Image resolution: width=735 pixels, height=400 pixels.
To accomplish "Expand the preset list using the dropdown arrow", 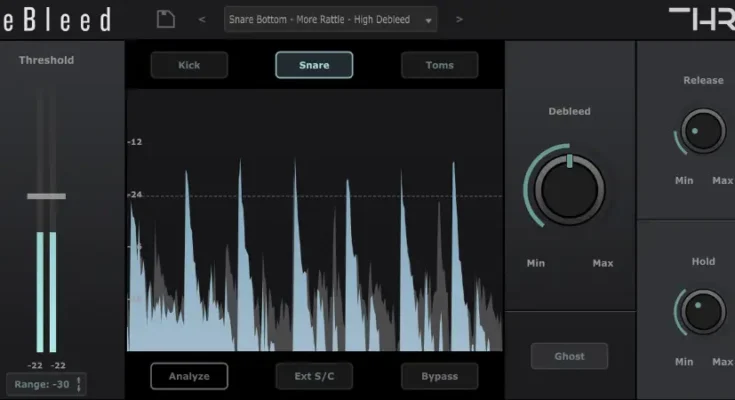I will (x=428, y=20).
